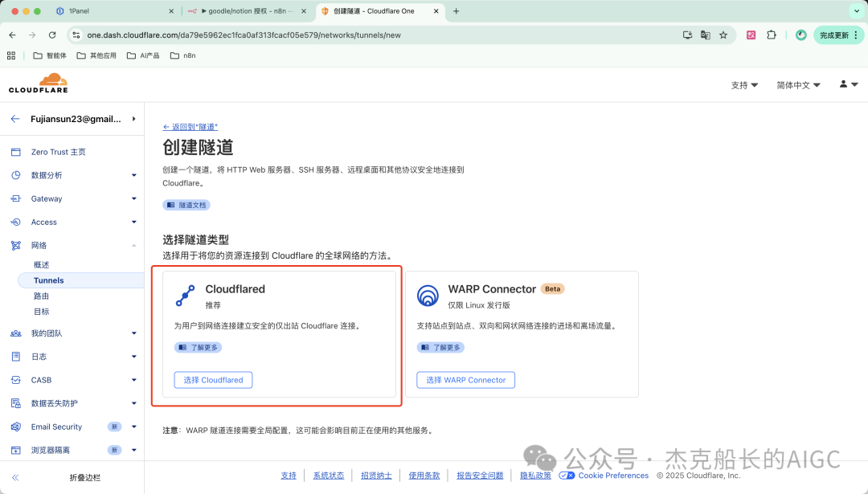Click the Gateway sidebar icon
Viewport: 868px width, 494px height.
point(15,198)
